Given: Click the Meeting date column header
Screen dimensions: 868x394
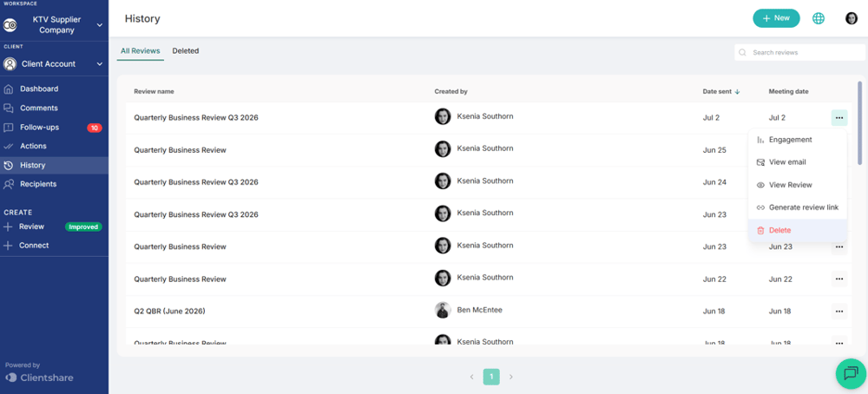Looking at the screenshot, I should (788, 91).
